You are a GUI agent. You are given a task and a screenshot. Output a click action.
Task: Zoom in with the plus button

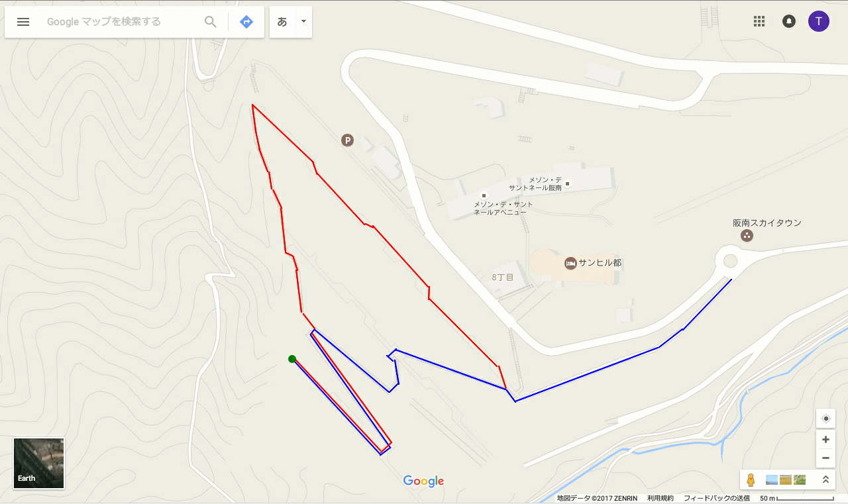[825, 440]
